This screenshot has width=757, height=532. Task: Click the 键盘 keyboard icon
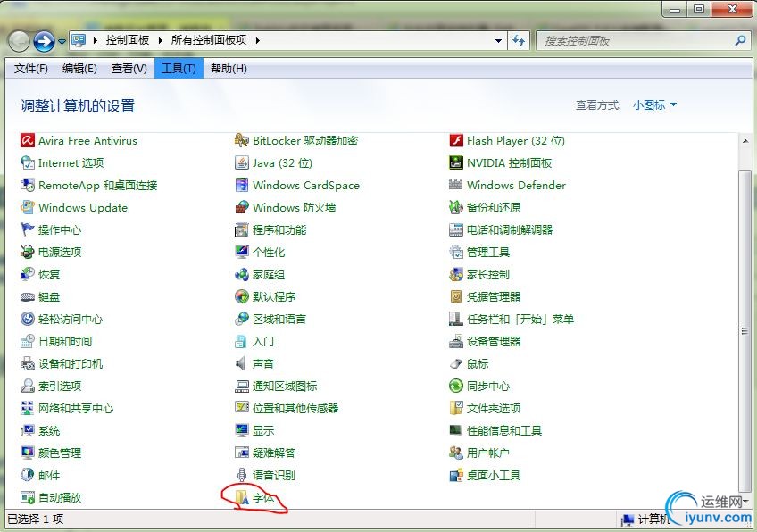coord(28,297)
